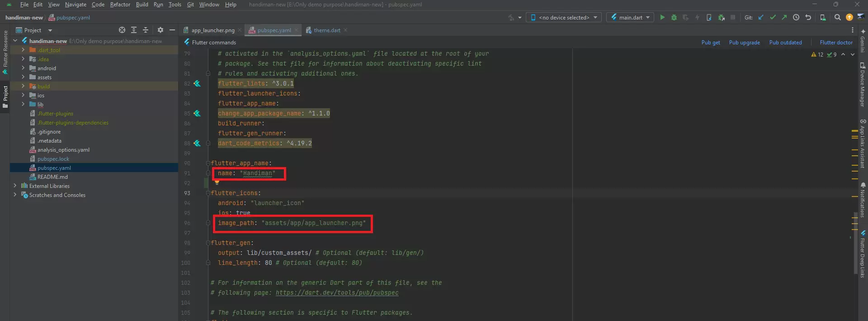Image resolution: width=868 pixels, height=321 pixels.
Task: Switch to the app_launcher.png tab
Action: (x=213, y=30)
